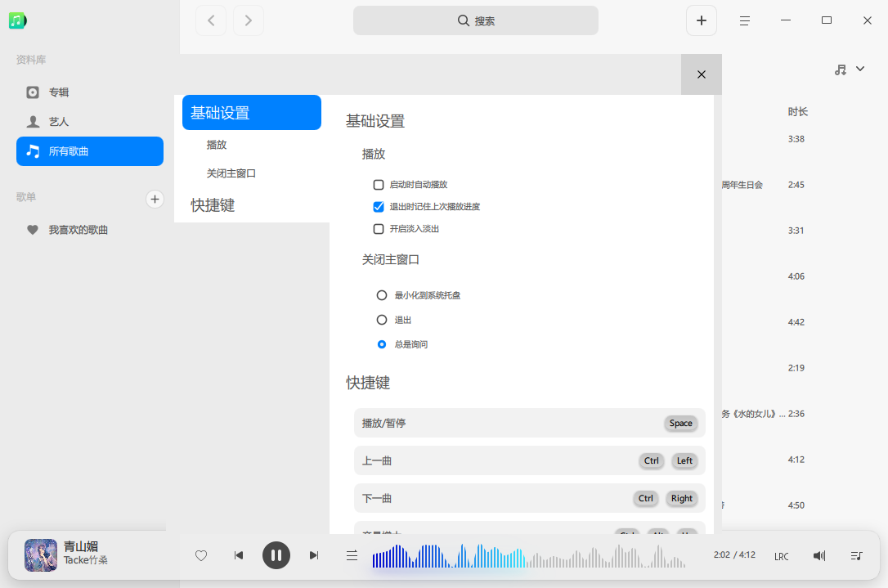Uncheck 退出时记住上次播放进度
Image resolution: width=888 pixels, height=588 pixels.
click(379, 207)
